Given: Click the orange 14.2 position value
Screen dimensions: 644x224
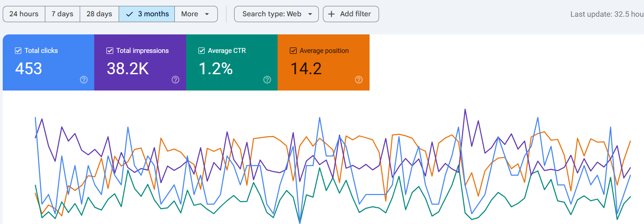Looking at the screenshot, I should coord(306,69).
